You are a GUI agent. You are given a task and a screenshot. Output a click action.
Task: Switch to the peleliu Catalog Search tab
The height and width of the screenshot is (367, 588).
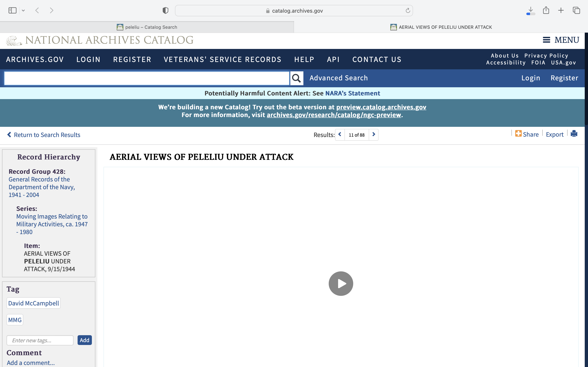[x=147, y=27]
